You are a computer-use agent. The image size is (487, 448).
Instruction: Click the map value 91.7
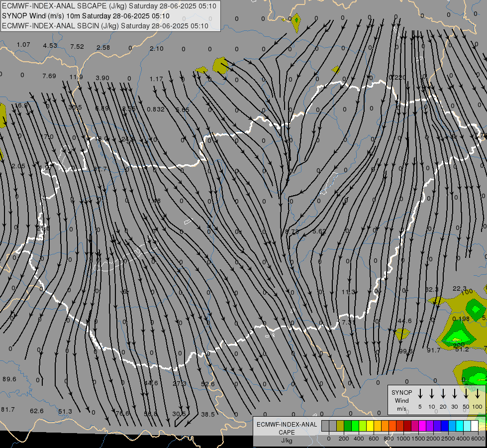(434, 350)
